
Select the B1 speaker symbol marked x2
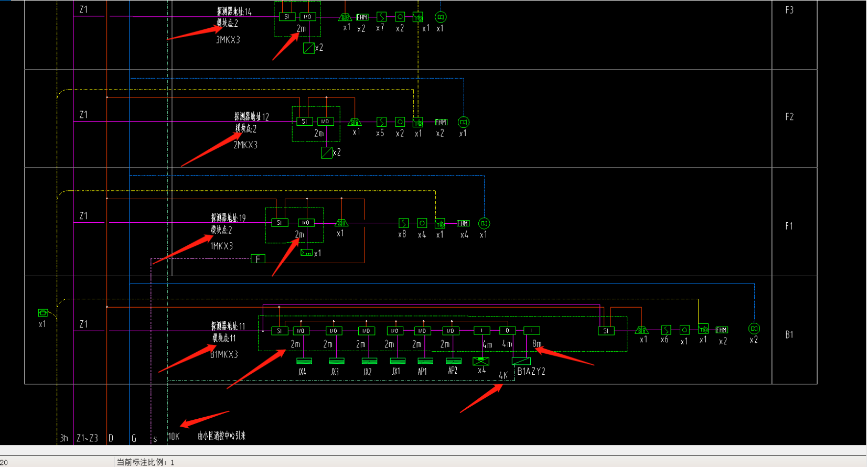pos(754,329)
